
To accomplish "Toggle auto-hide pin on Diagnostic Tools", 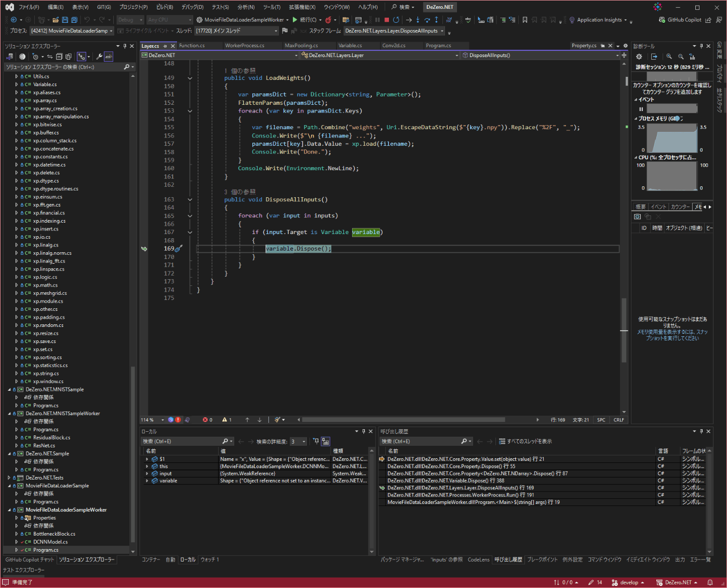I will click(701, 46).
